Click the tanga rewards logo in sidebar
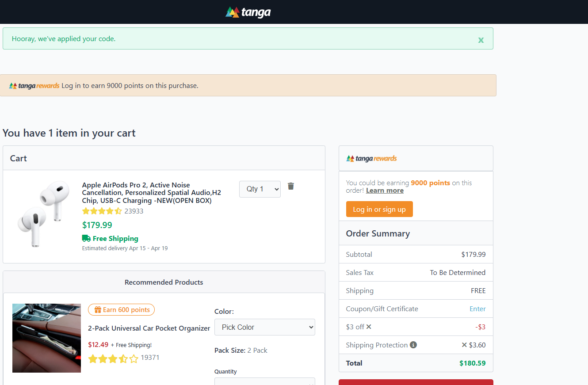 coord(371,158)
